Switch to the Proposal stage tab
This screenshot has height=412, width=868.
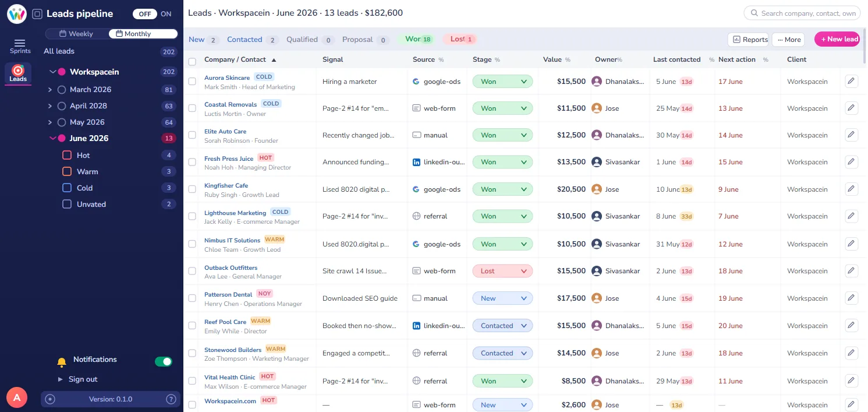coord(365,40)
